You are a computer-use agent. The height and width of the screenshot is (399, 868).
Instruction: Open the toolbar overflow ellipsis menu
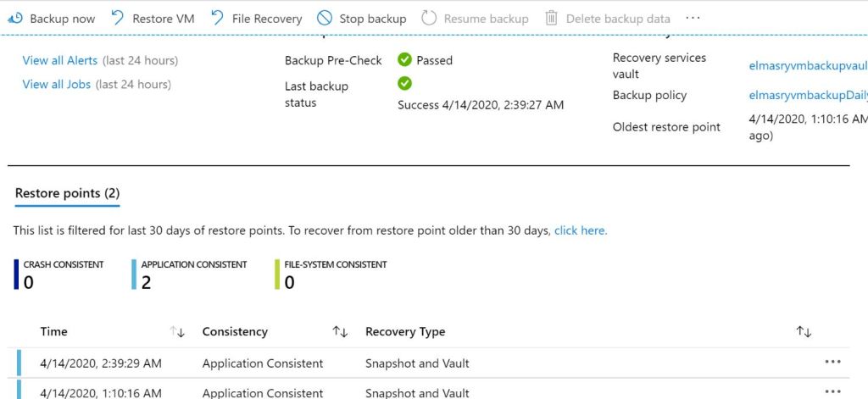pyautogui.click(x=693, y=18)
